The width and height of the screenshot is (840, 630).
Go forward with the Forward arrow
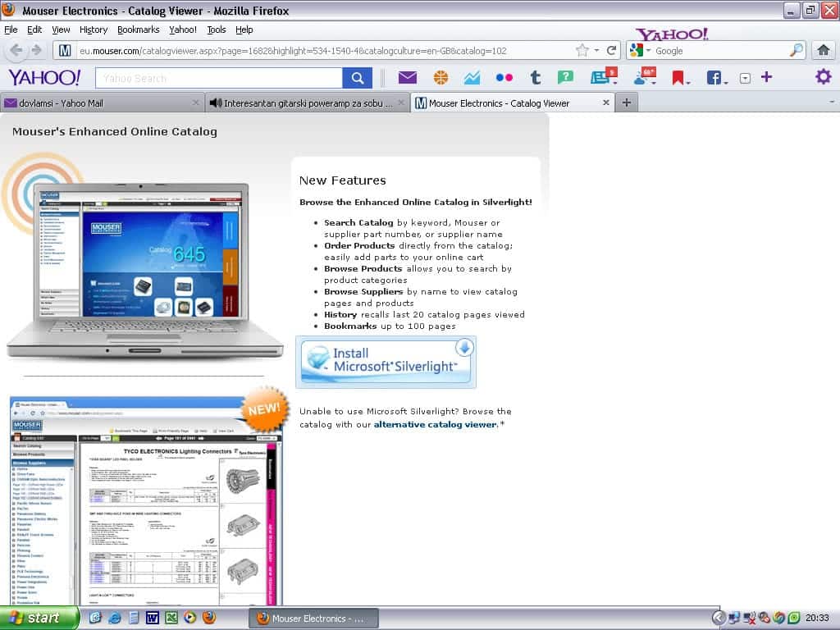click(x=36, y=50)
